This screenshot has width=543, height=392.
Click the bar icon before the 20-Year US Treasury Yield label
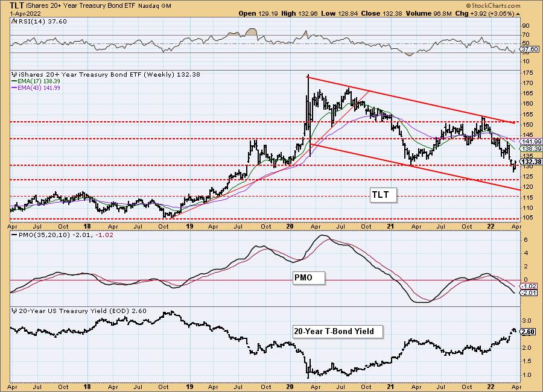tap(14, 311)
